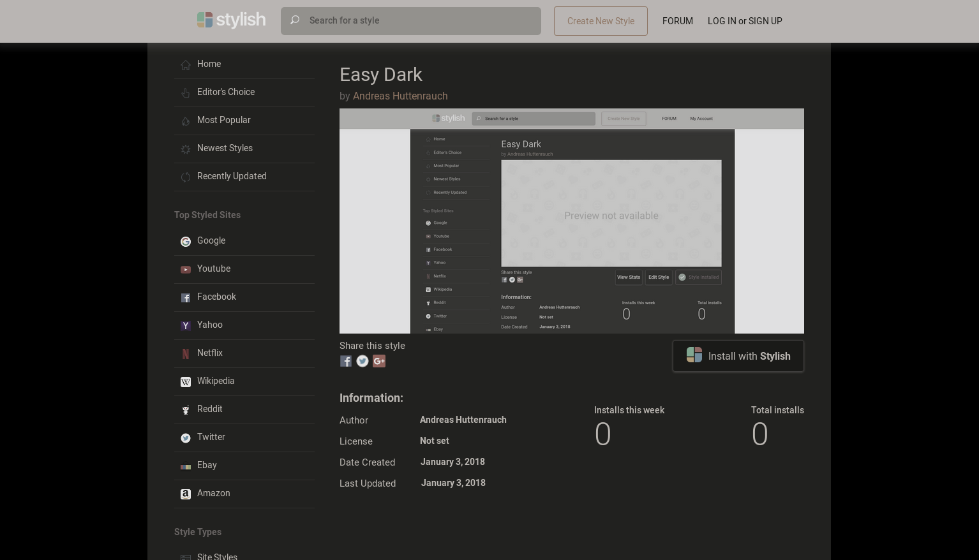Select Reddit from Top Styled Sites
Image resolution: width=979 pixels, height=560 pixels.
209,409
